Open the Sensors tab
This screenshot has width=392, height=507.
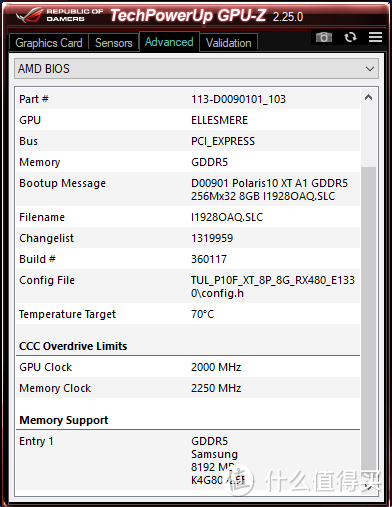tap(114, 43)
